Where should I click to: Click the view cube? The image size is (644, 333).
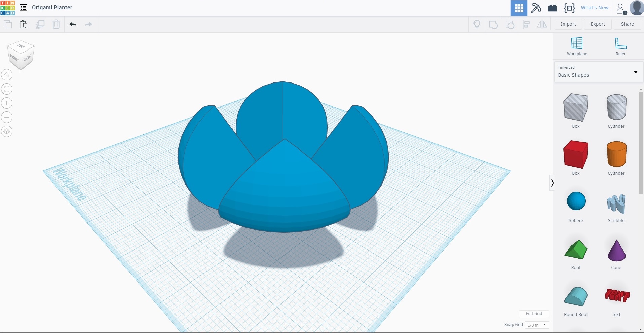coord(21,55)
